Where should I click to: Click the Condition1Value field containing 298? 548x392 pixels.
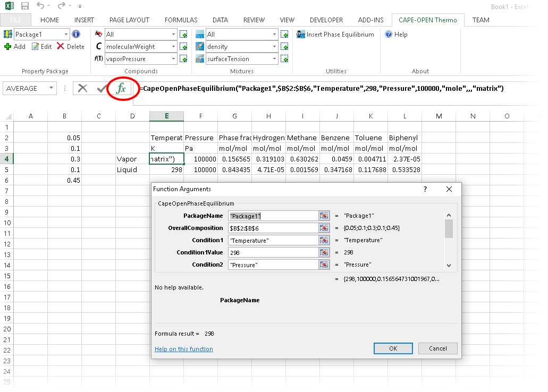tap(273, 253)
